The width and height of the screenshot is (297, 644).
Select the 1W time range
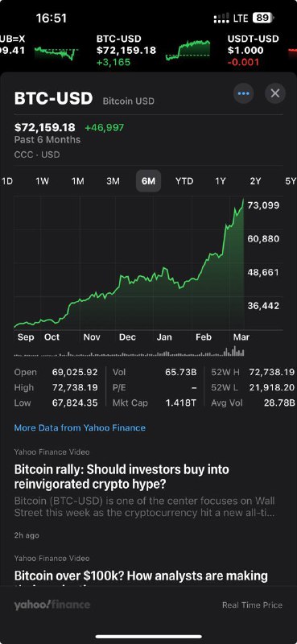coord(43,181)
